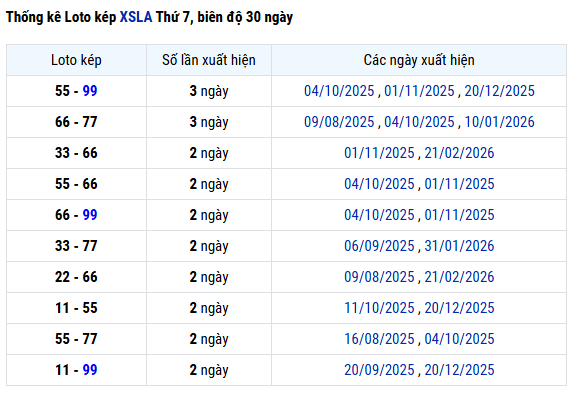Click '3 ngày' in the 66 - 77 row
Viewport: 574px width, 394px height.
209,123
